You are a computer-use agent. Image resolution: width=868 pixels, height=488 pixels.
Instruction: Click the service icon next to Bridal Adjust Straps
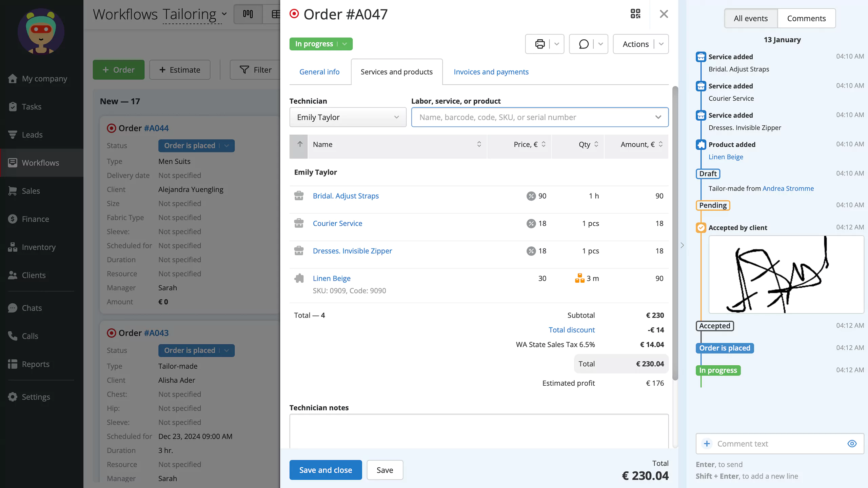click(x=299, y=196)
